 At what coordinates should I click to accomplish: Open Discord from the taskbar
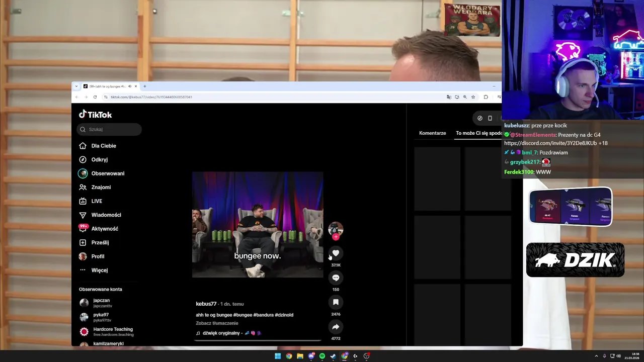click(x=311, y=356)
